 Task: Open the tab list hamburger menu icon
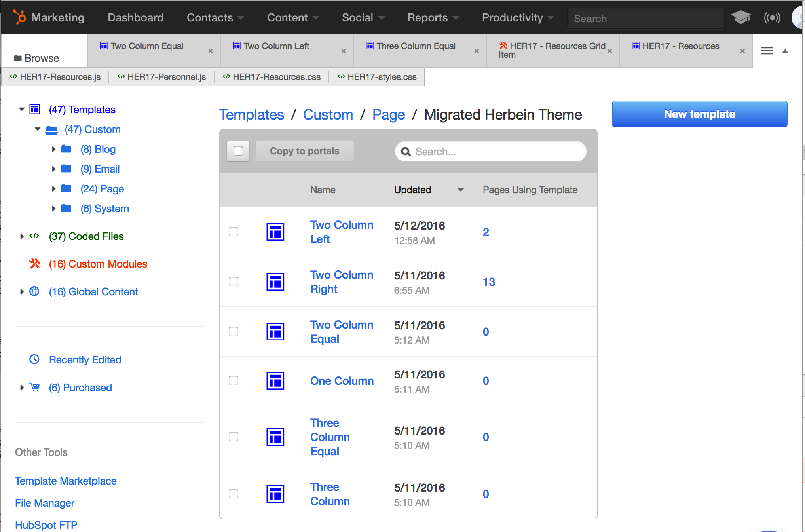(767, 51)
